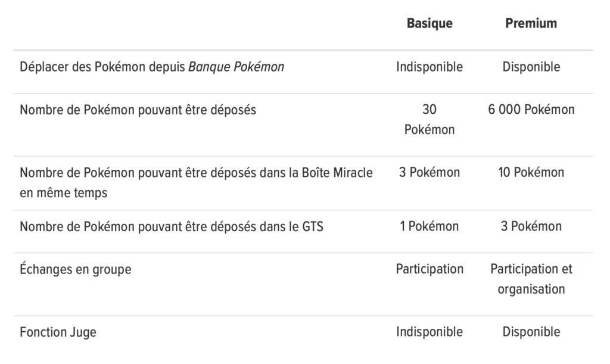Screen dimensions: 610x364
Task: Click the Basique column header
Action: pos(430,23)
